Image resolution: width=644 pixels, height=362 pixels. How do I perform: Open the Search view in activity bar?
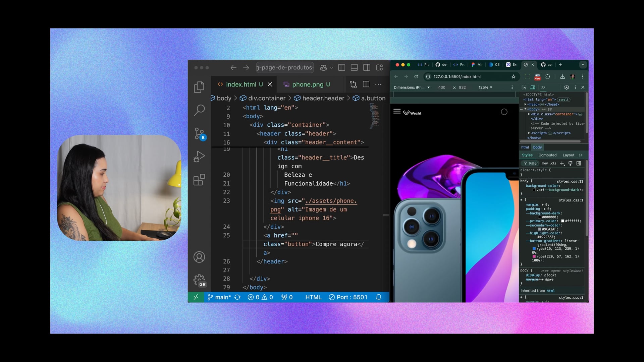tap(199, 110)
